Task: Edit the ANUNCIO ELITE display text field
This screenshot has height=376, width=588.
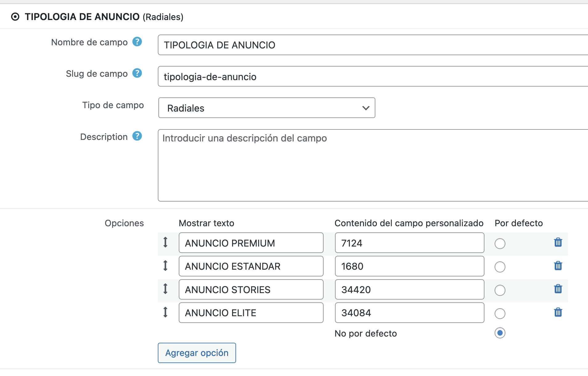Action: click(251, 313)
